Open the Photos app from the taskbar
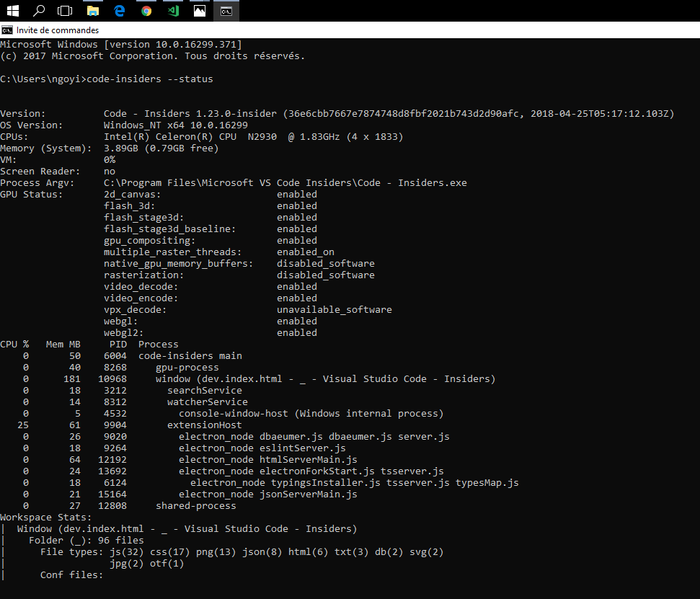The width and height of the screenshot is (700, 599). point(200,11)
